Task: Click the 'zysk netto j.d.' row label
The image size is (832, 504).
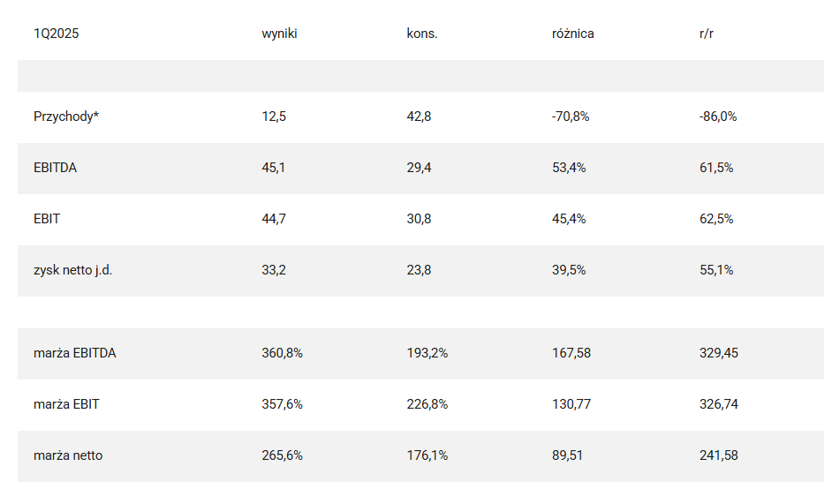Action: pos(73,270)
